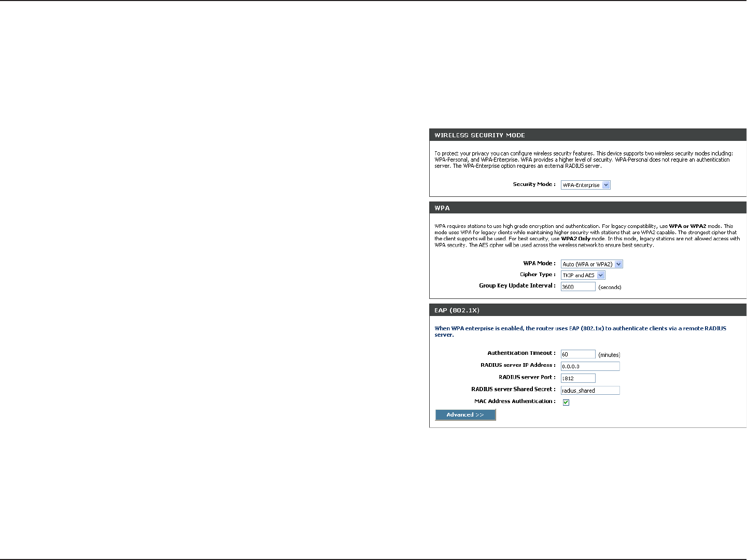This screenshot has height=560, width=747.
Task: Click the Advanced >> button
Action: pyautogui.click(x=466, y=415)
